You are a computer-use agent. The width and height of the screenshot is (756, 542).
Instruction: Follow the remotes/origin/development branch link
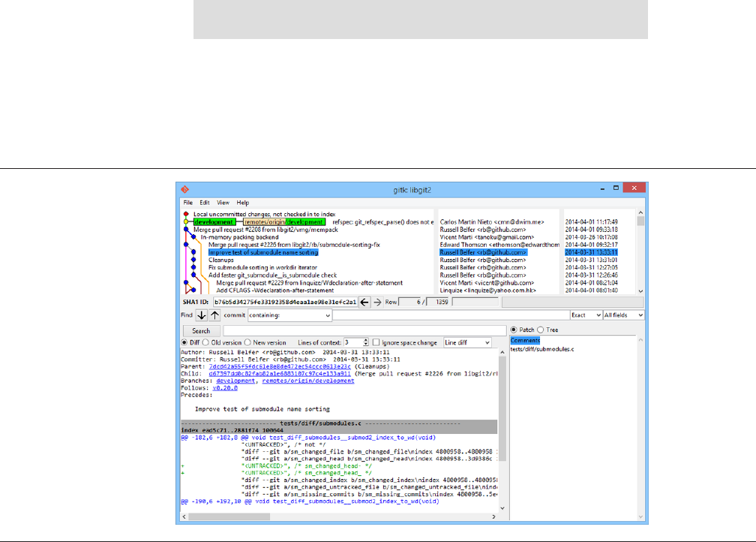click(x=308, y=381)
